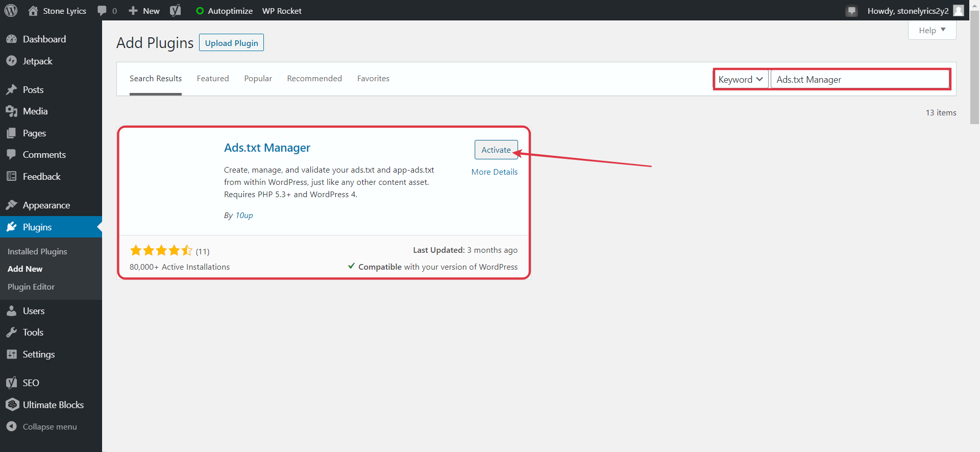Click the Jetpack sidebar icon
The width and height of the screenshot is (980, 452).
[x=12, y=61]
